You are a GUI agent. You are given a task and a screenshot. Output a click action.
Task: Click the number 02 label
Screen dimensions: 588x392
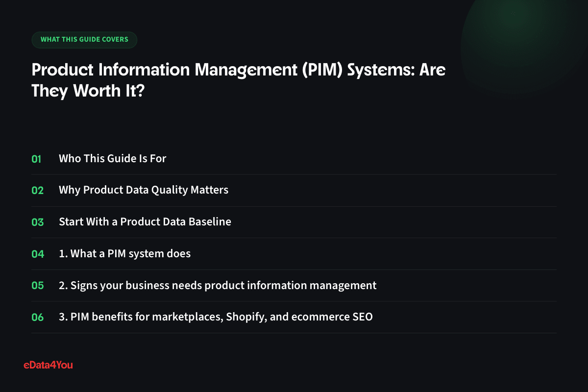pyautogui.click(x=38, y=190)
